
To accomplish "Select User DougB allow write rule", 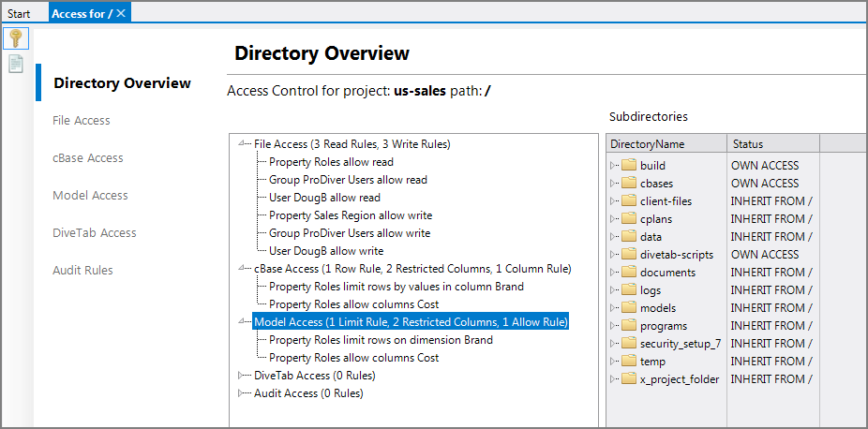I will pyautogui.click(x=326, y=251).
